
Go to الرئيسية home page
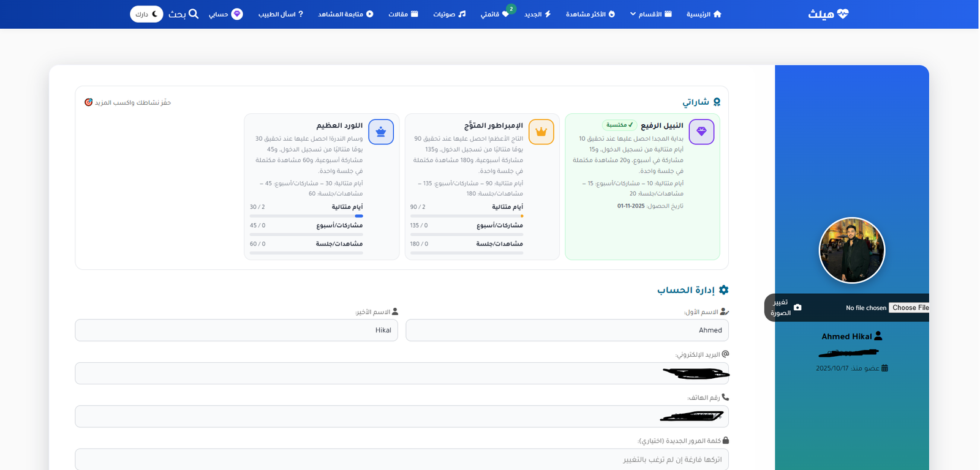point(704,14)
